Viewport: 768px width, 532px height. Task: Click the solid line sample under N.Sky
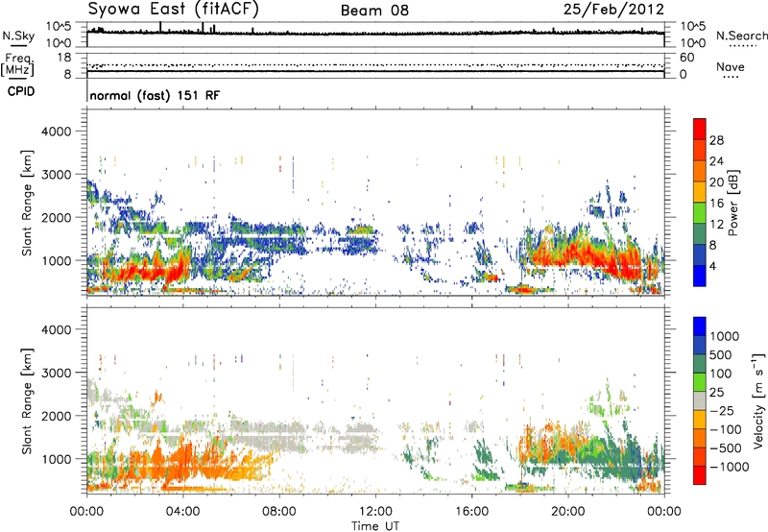point(18,46)
